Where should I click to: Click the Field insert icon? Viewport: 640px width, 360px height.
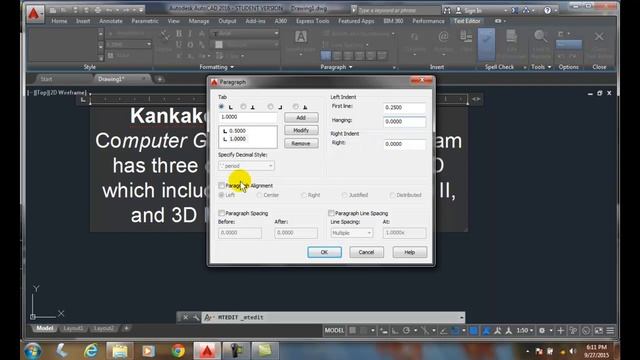point(466,36)
